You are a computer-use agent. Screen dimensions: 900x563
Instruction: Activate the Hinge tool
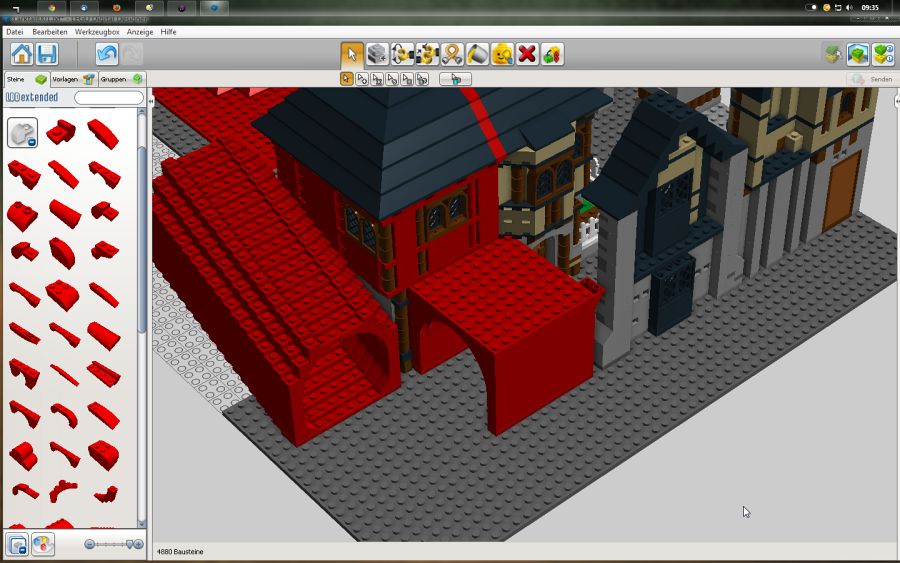tap(402, 54)
